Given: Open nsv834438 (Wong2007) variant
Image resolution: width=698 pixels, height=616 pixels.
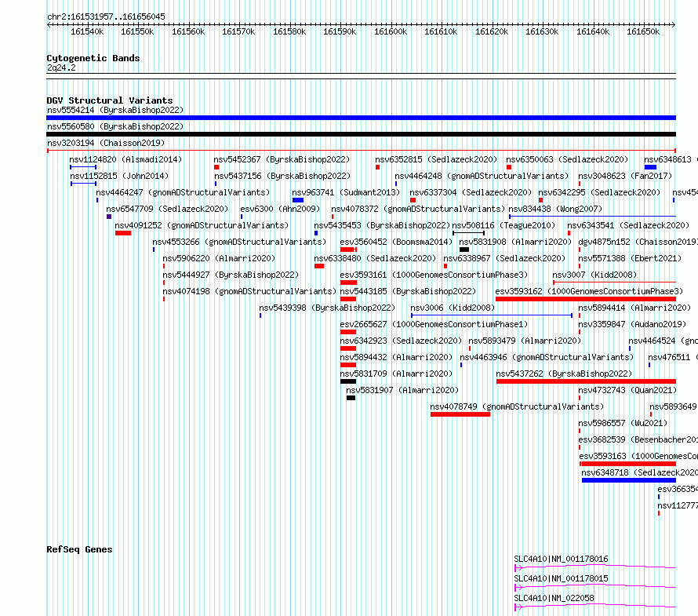Looking at the screenshot, I should click(x=555, y=209).
